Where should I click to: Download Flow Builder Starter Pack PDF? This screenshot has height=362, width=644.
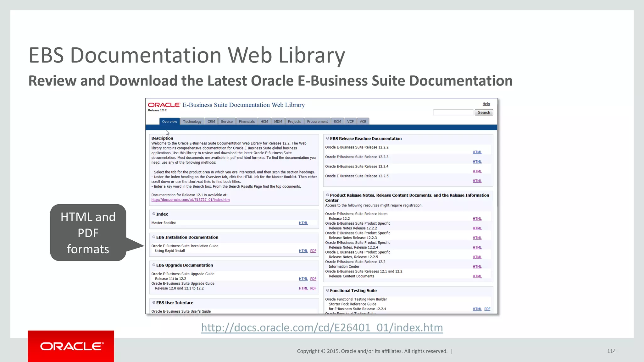coord(487,309)
